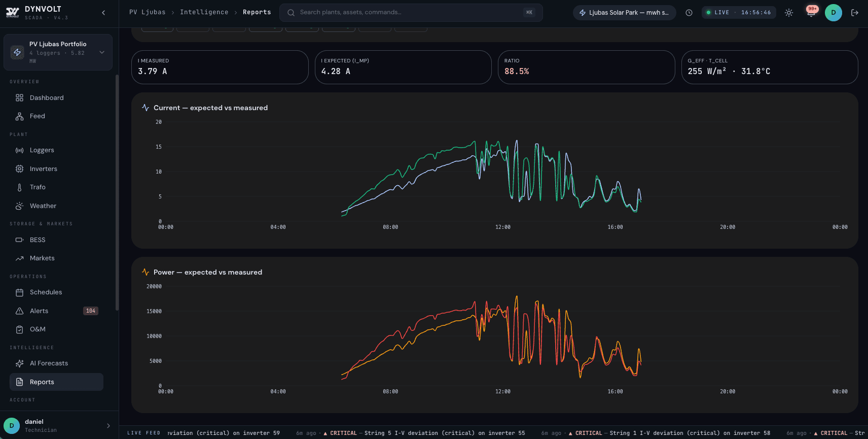The image size is (868, 439).
Task: Open the user avatar D menu
Action: click(x=834, y=13)
